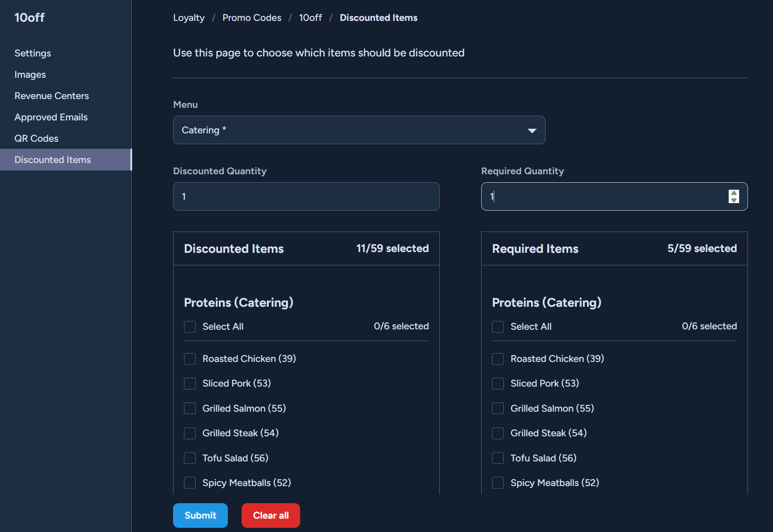Click the red Clear all button
This screenshot has width=773, height=532.
click(x=271, y=515)
